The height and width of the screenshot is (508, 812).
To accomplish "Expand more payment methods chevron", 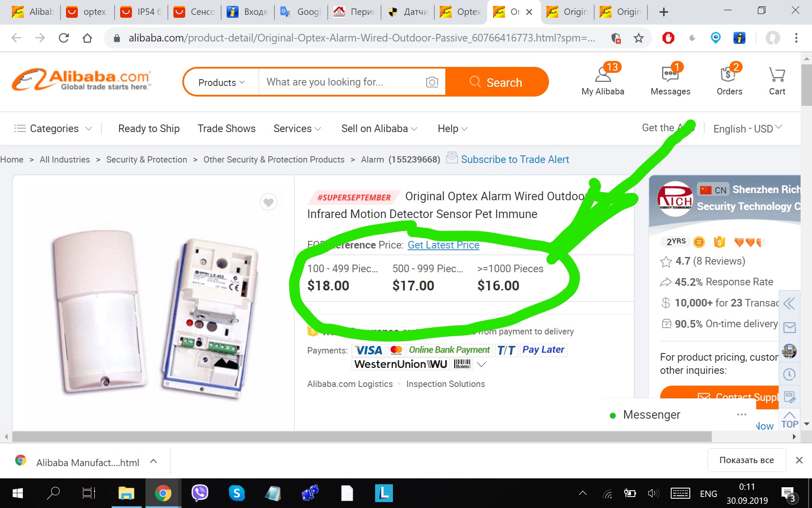I will [x=481, y=364].
